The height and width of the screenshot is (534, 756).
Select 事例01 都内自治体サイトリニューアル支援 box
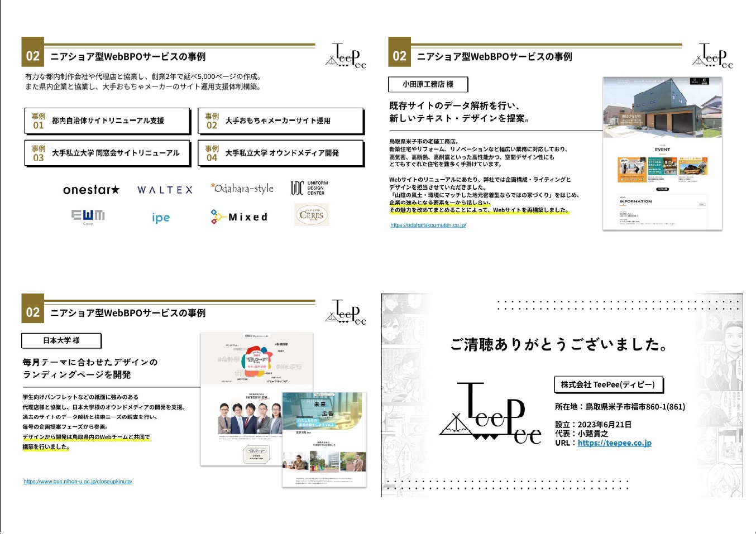tap(107, 121)
